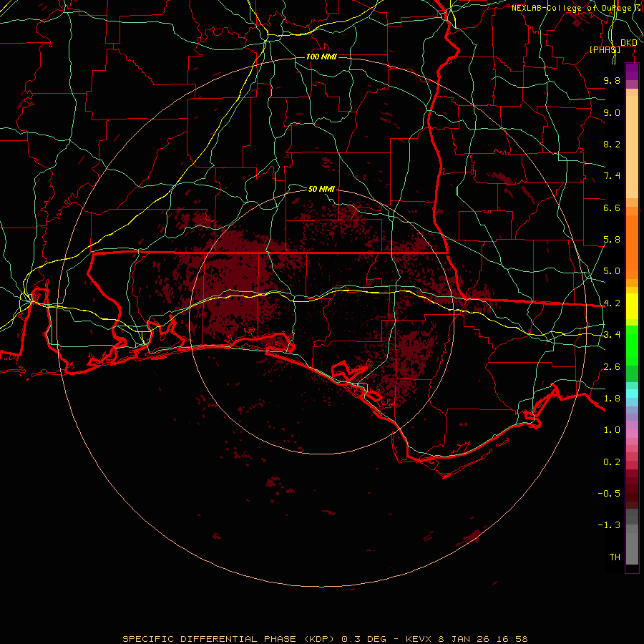Click the 4.2 legend value
This screenshot has width=644, height=644.
point(612,303)
